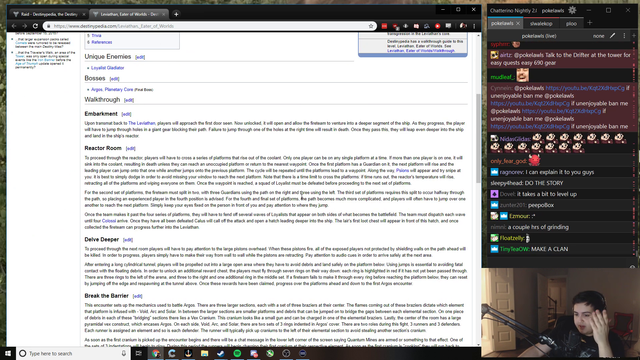Bookmark page with the star icon
This screenshot has height=360, width=640.
(371, 26)
